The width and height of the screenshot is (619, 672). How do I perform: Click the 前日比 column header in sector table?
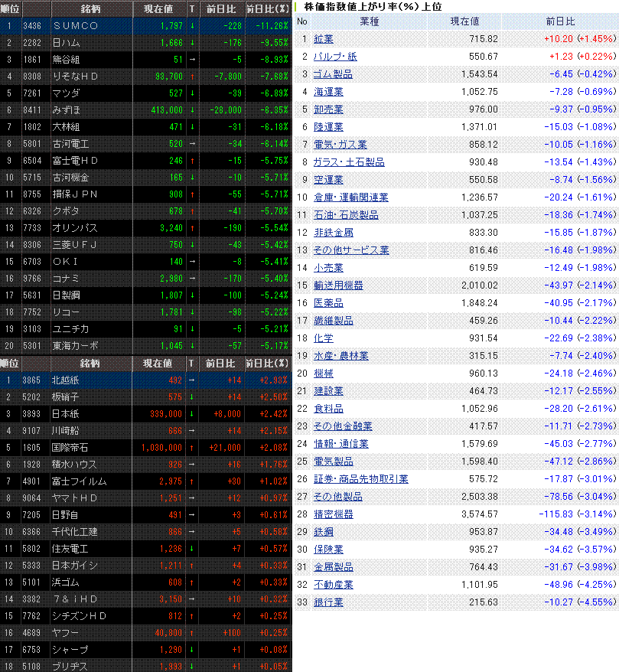pyautogui.click(x=560, y=21)
